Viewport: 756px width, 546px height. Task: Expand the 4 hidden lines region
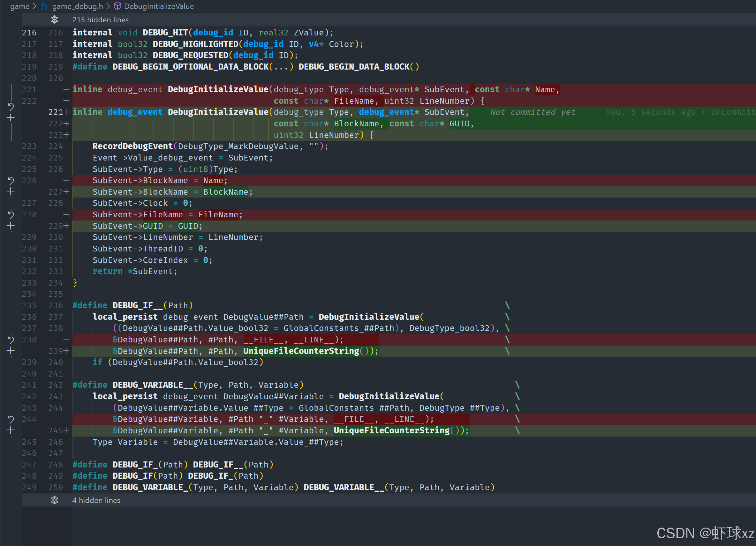click(x=96, y=500)
